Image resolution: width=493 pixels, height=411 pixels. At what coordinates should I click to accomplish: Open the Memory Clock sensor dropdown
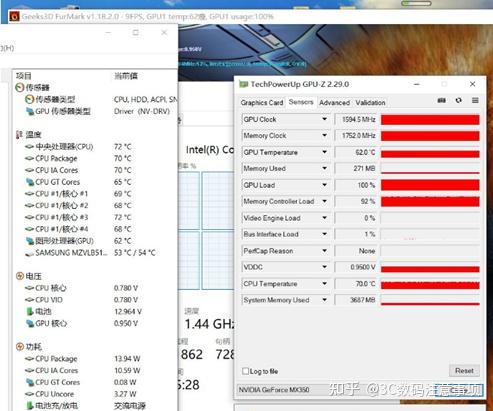324,135
